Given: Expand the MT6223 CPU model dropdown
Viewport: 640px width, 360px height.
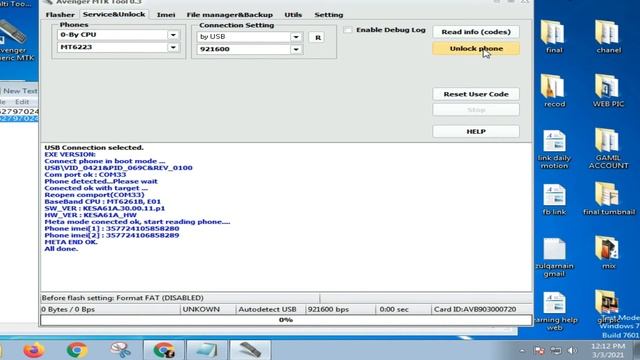Looking at the screenshot, I should pos(173,47).
